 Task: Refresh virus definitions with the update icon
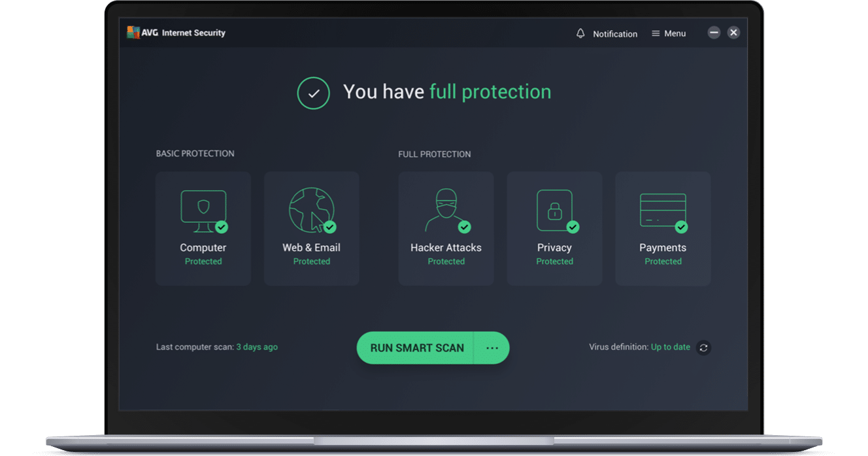pyautogui.click(x=703, y=348)
